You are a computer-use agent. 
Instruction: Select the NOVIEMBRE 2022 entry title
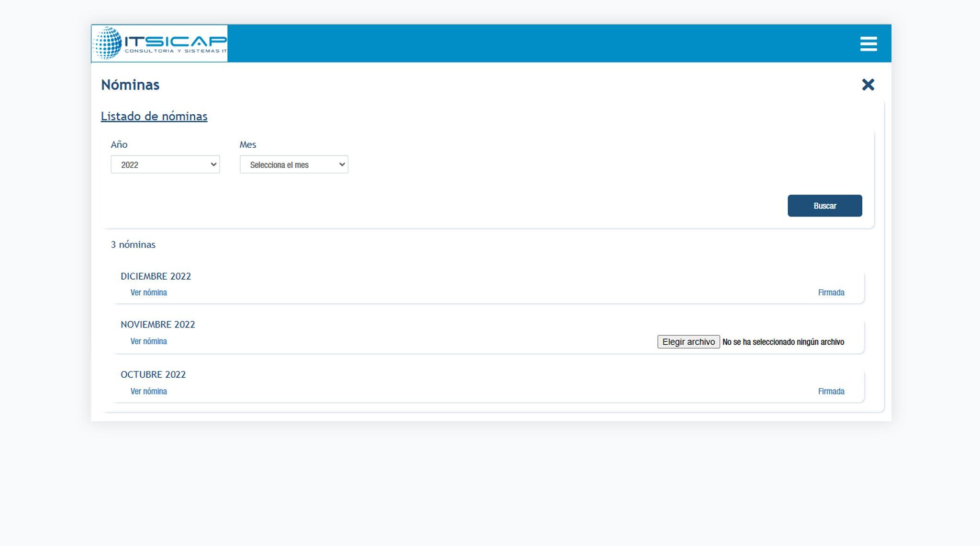point(158,325)
